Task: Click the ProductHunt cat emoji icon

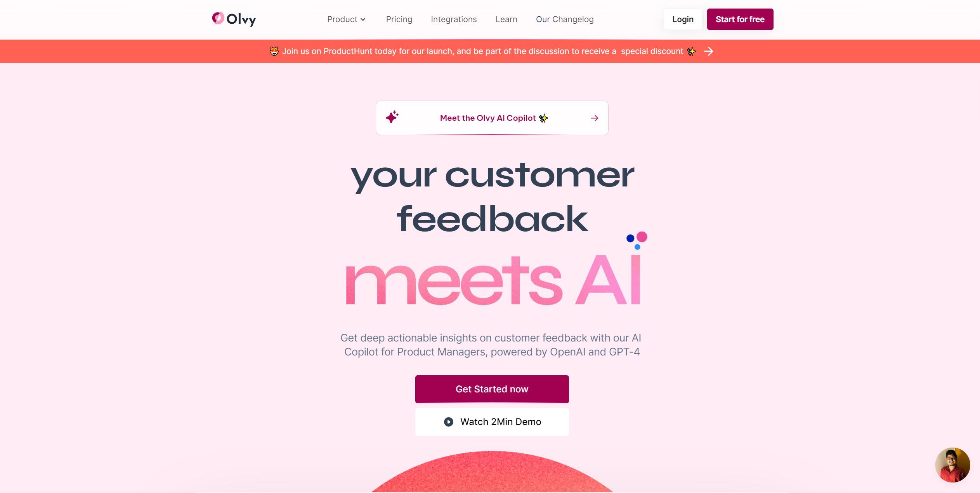Action: tap(274, 51)
